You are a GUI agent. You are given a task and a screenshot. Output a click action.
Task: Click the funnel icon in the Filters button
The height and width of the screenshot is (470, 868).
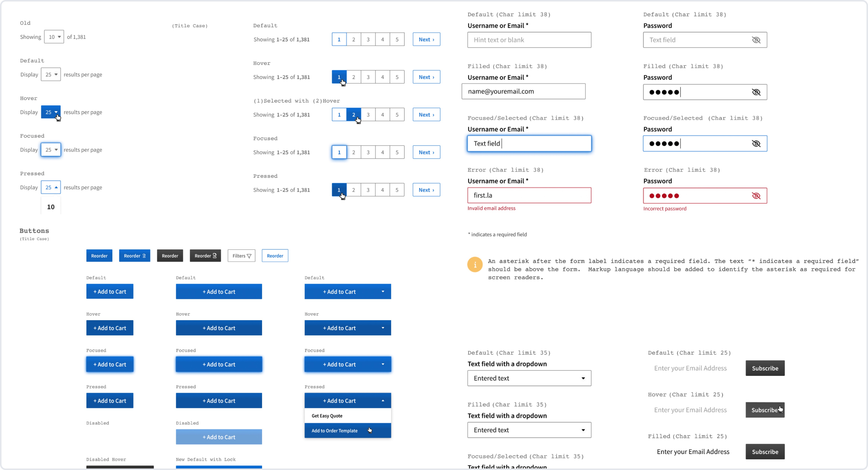(249, 256)
